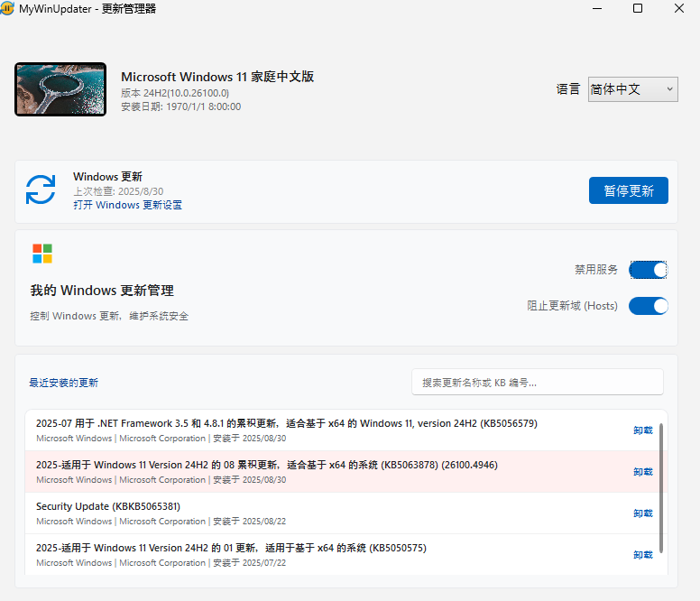The height and width of the screenshot is (601, 700).
Task: Click the Windows 更新 card title
Action: (x=107, y=177)
